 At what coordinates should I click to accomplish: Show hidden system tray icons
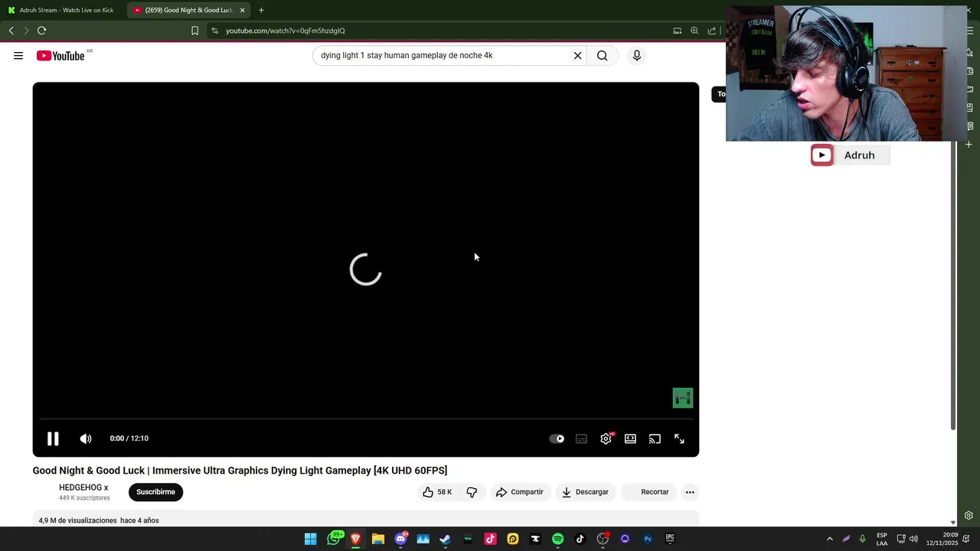click(829, 539)
